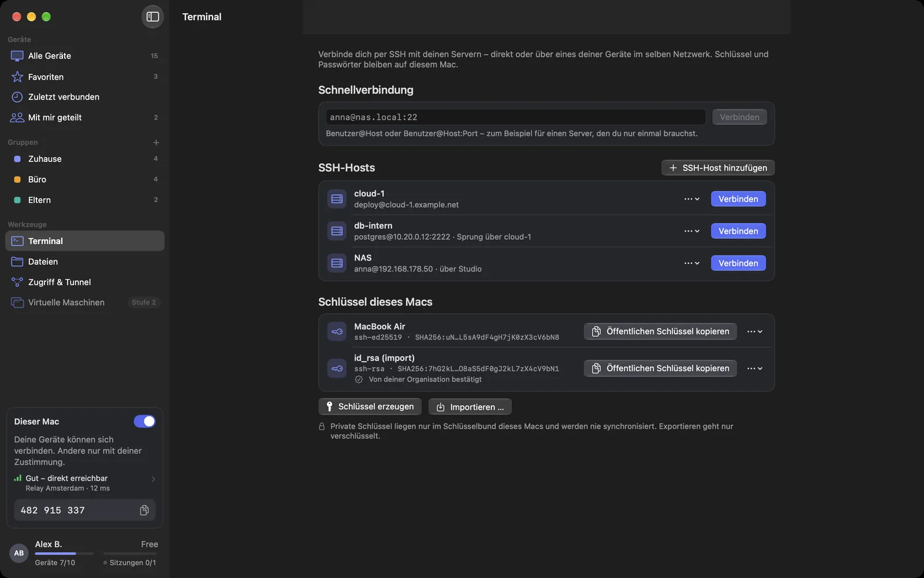Click the id_rsa (import) key icon

337,368
